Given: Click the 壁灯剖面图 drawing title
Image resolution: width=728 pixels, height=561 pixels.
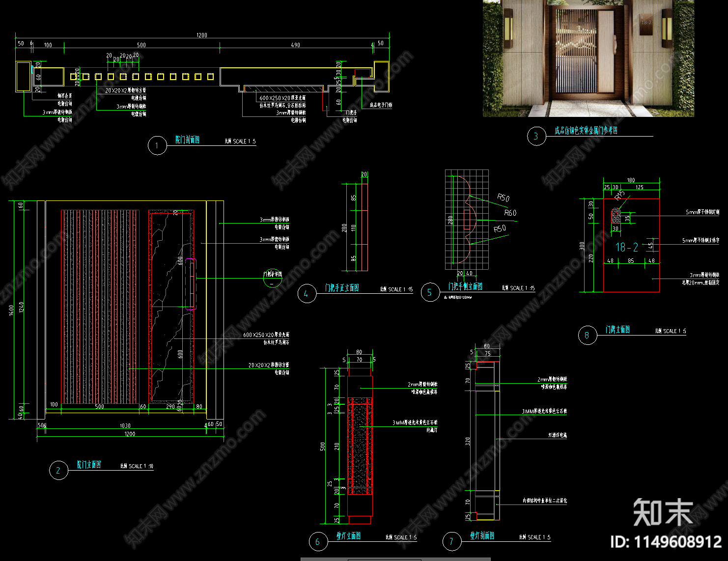Looking at the screenshot, I should click(x=482, y=536).
